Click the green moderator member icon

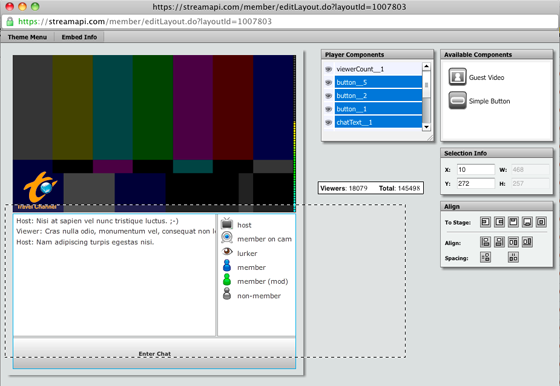pyautogui.click(x=227, y=280)
